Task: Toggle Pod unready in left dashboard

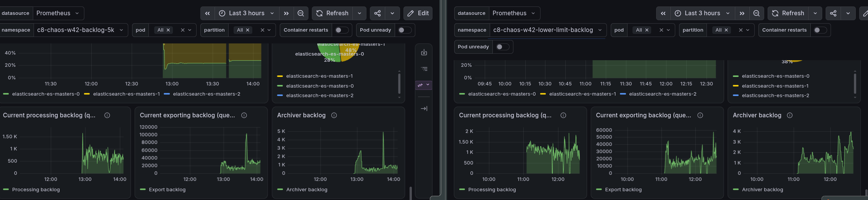Action: pyautogui.click(x=404, y=30)
